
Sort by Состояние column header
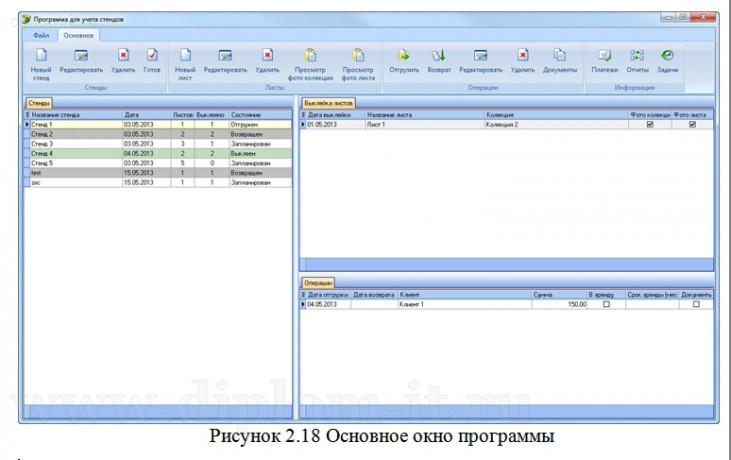click(x=261, y=115)
